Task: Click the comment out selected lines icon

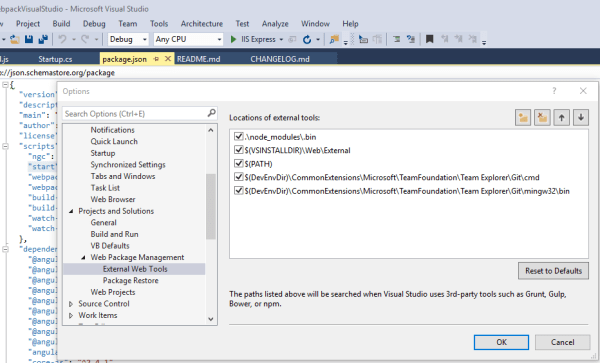Action: point(396,39)
